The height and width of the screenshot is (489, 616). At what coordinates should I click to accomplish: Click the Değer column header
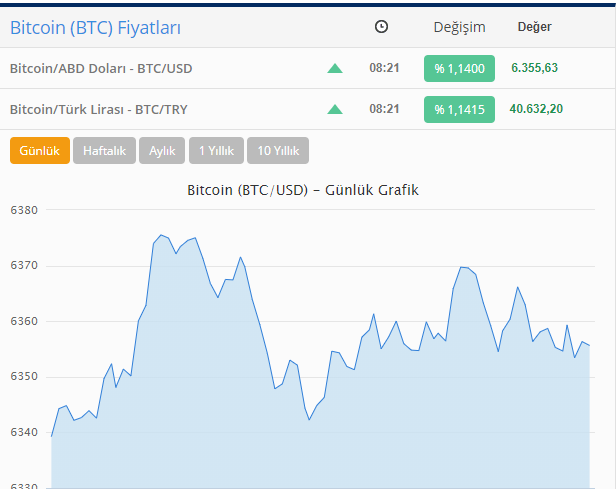click(534, 27)
